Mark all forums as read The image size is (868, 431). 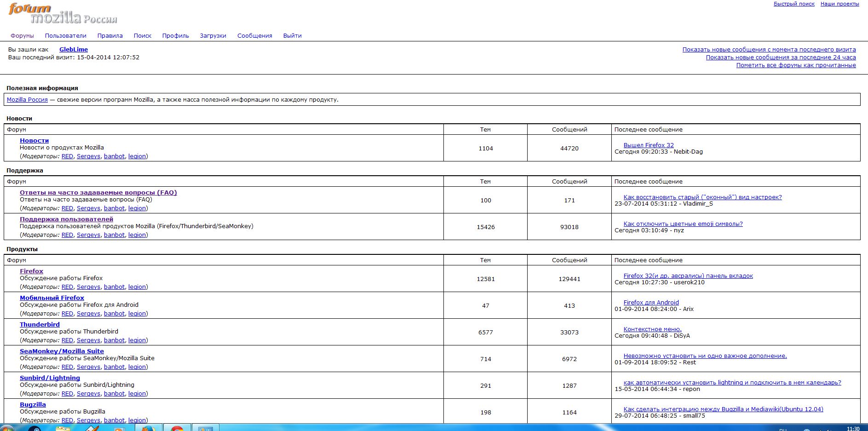pos(796,65)
